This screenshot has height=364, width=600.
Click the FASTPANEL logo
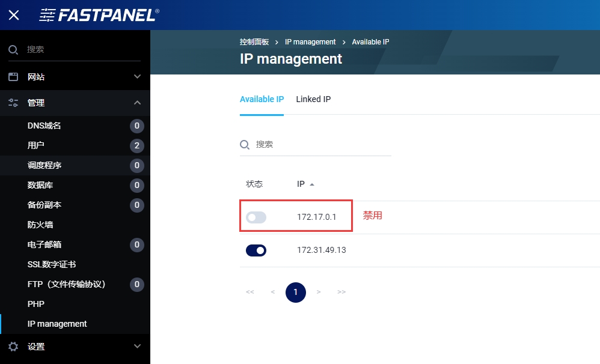click(x=99, y=15)
